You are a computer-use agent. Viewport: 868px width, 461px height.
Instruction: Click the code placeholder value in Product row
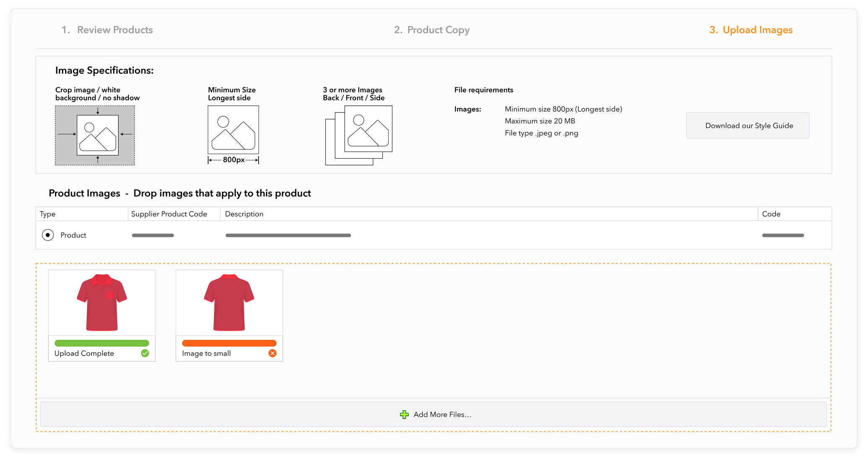click(783, 235)
